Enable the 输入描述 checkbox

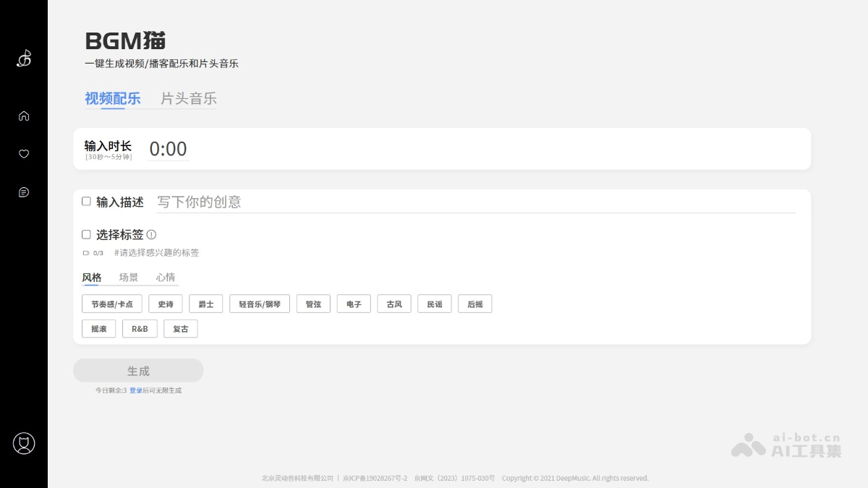[86, 202]
